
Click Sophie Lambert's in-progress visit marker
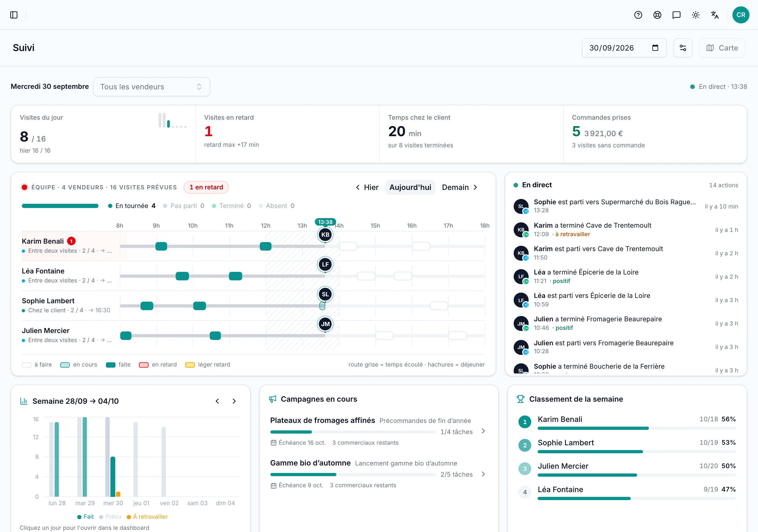[x=322, y=306]
